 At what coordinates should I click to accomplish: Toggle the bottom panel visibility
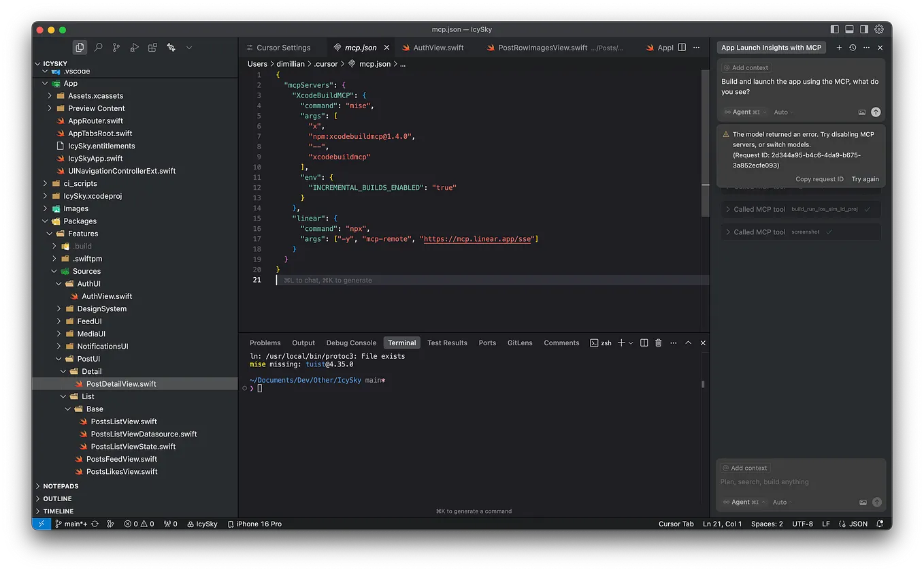[x=848, y=29]
